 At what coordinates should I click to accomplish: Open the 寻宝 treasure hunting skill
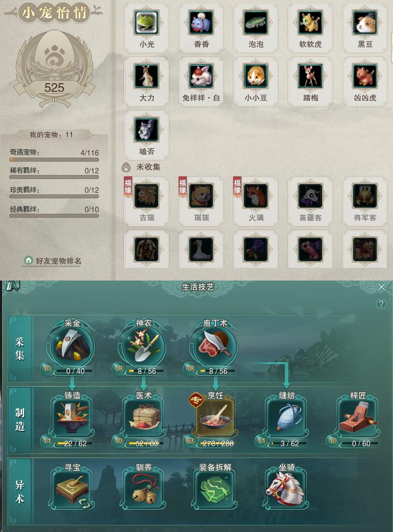coord(72,489)
